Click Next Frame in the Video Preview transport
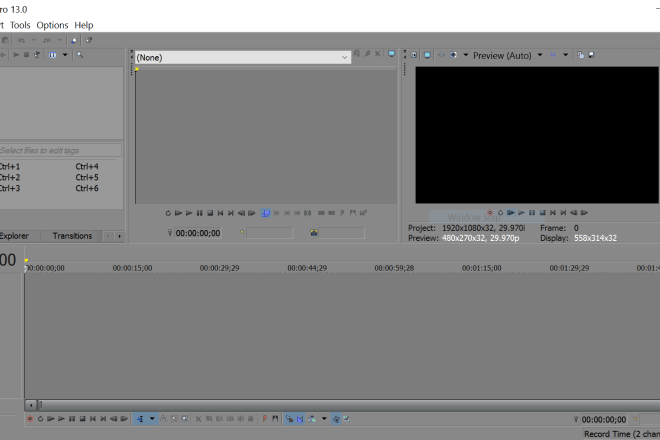 (584, 213)
